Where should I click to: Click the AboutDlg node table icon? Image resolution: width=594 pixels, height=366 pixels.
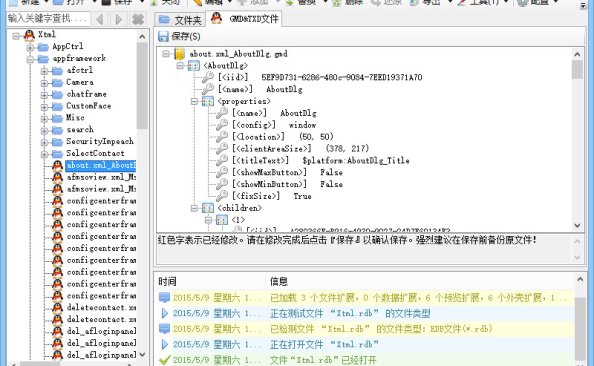pos(194,66)
